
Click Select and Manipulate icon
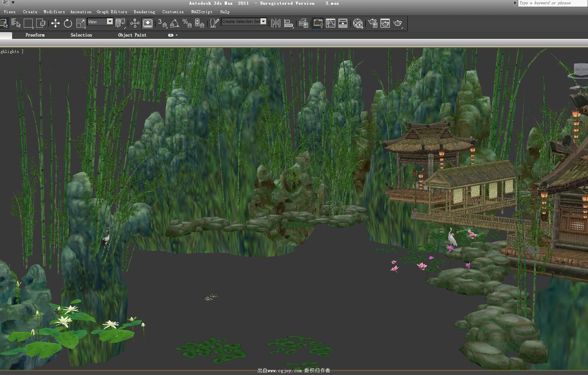pos(135,23)
